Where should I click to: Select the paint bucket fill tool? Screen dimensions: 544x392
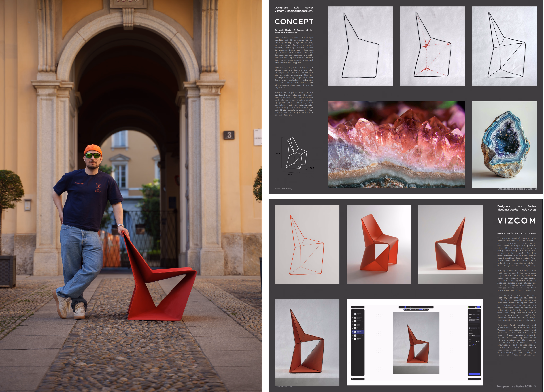(x=407, y=310)
